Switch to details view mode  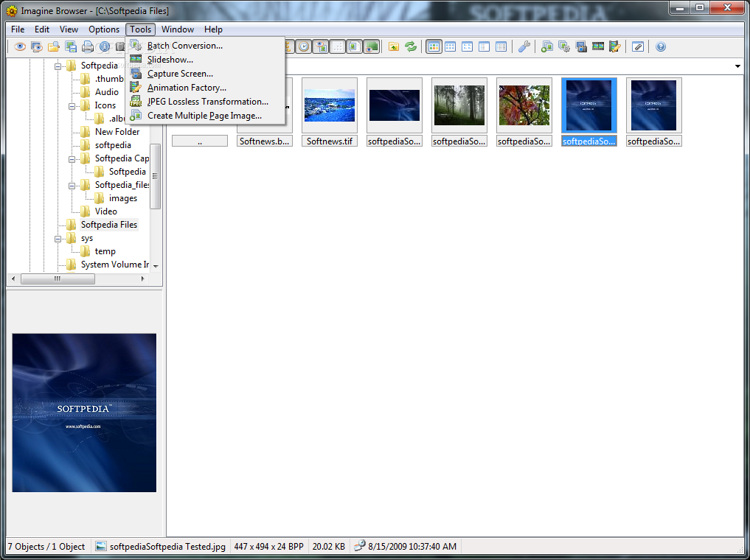(501, 47)
